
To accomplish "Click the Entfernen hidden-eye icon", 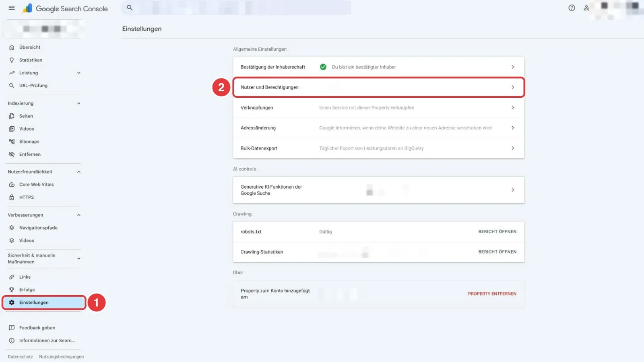I will tap(12, 154).
